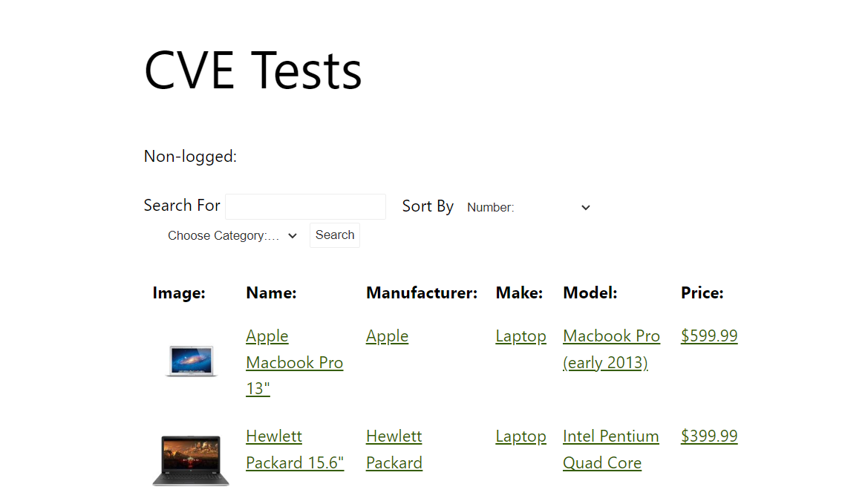
Task: Click the Search For text input field
Action: point(305,206)
